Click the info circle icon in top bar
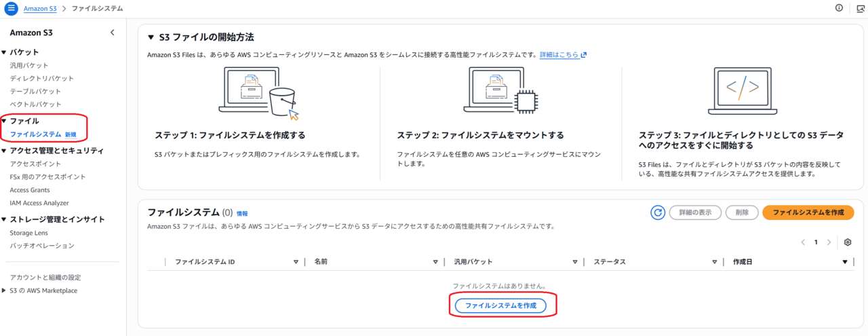This screenshot has height=336, width=868. pos(839,8)
